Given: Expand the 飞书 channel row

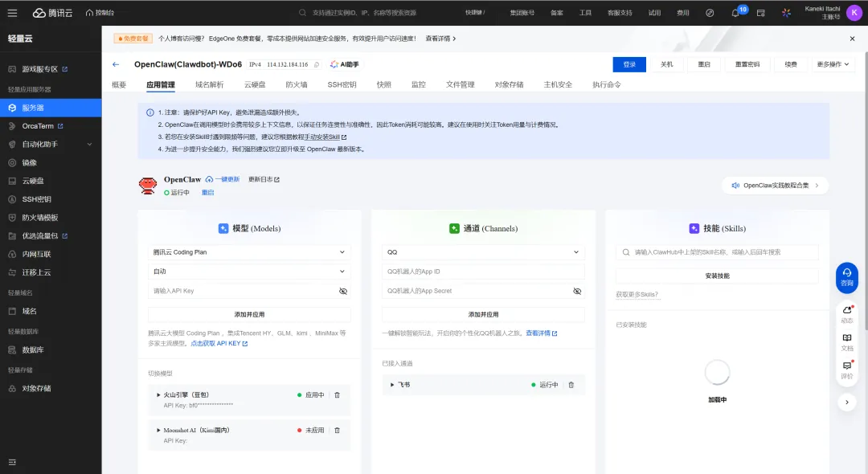Looking at the screenshot, I should pos(392,384).
